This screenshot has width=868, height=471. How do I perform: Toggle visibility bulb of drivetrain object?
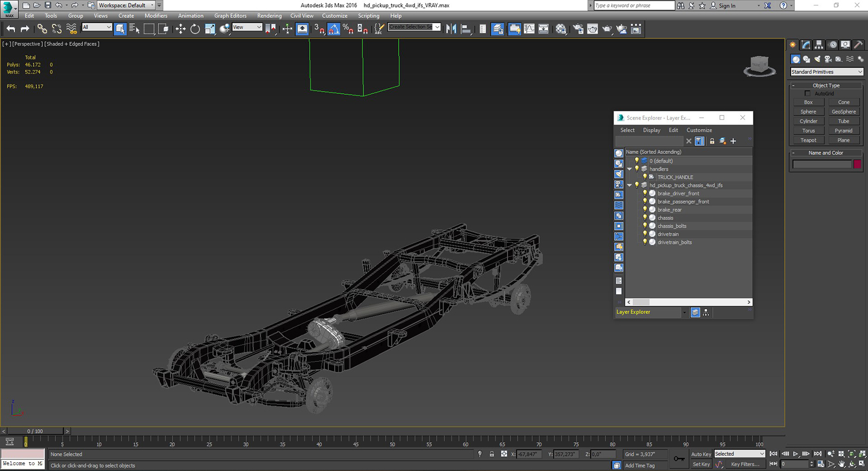[x=645, y=234]
